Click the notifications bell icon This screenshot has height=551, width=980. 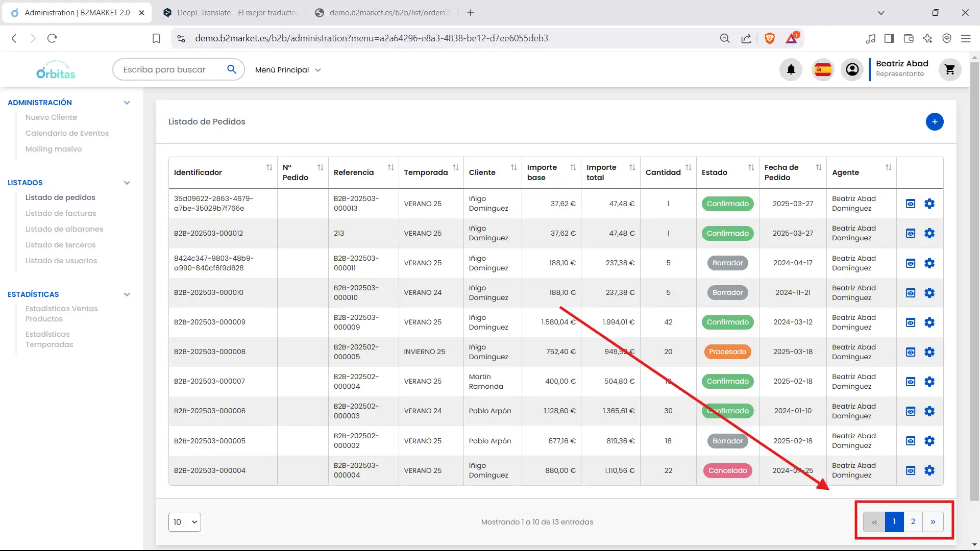point(791,70)
